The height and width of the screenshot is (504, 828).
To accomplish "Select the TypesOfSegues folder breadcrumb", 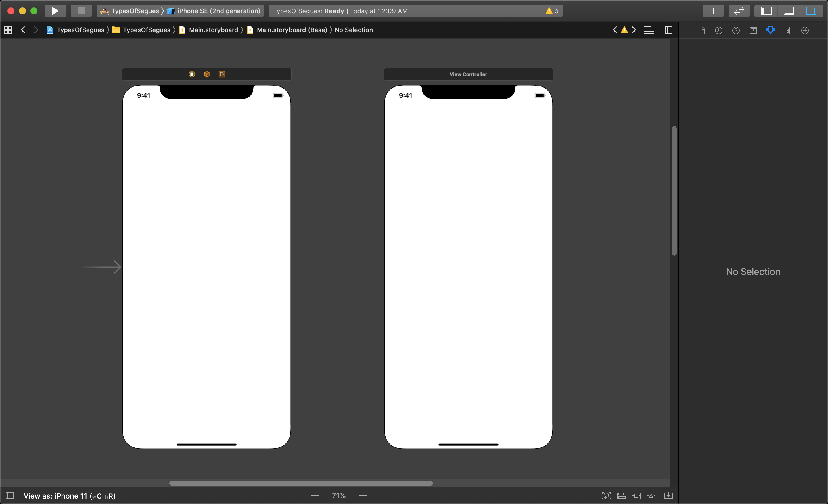I will [141, 30].
